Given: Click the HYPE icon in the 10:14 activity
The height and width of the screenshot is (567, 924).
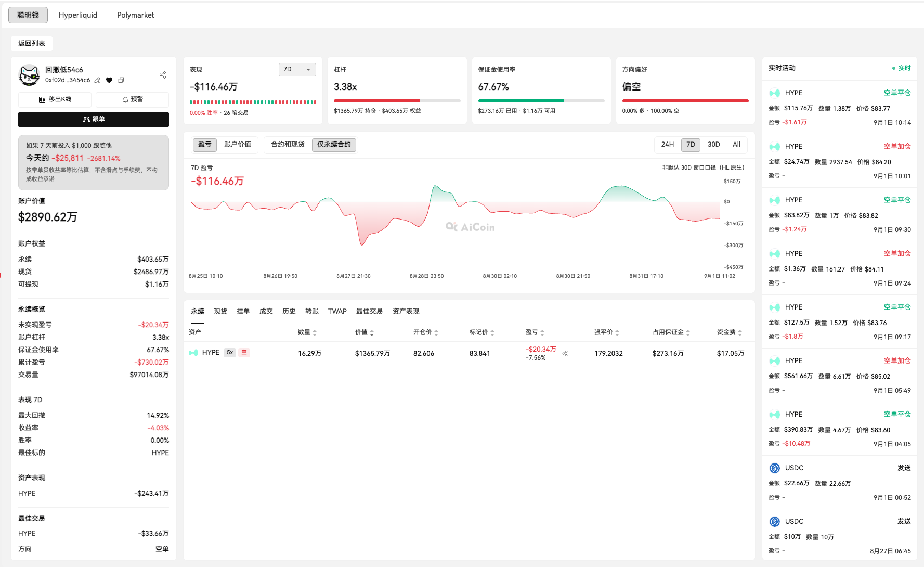Looking at the screenshot, I should [775, 93].
